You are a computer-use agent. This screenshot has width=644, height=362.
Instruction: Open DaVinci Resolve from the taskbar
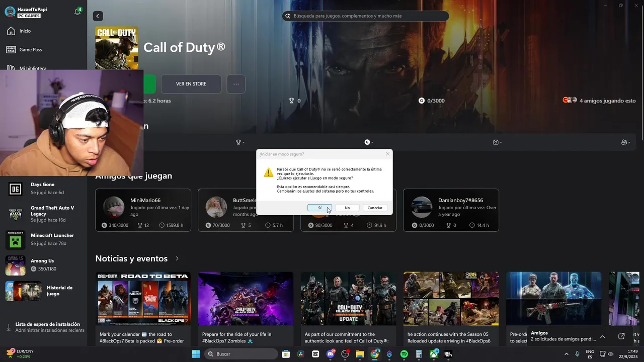[x=301, y=354]
